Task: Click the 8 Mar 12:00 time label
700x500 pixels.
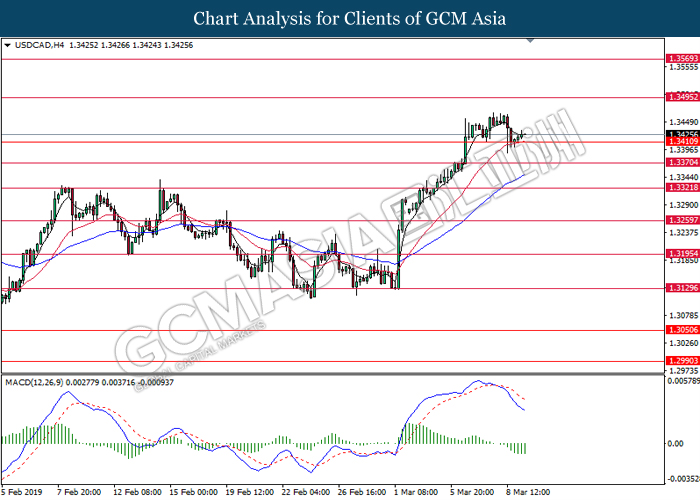Action: pos(529,492)
